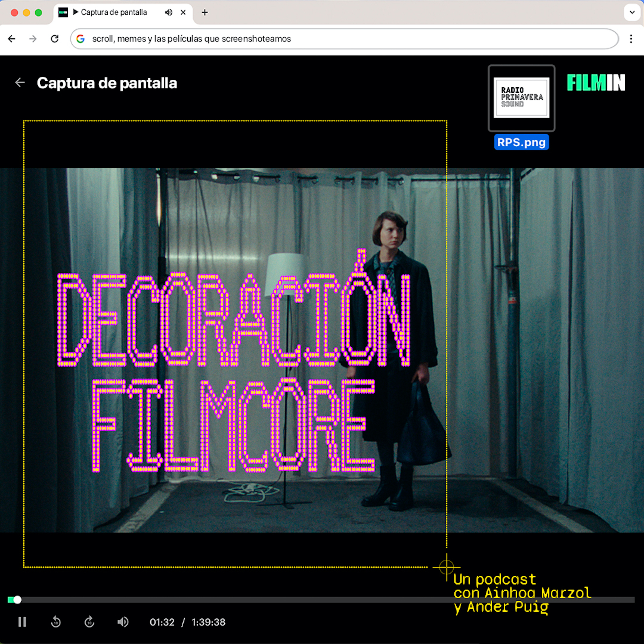
Task: Minimize the window with the yellow button
Action: coord(26,13)
